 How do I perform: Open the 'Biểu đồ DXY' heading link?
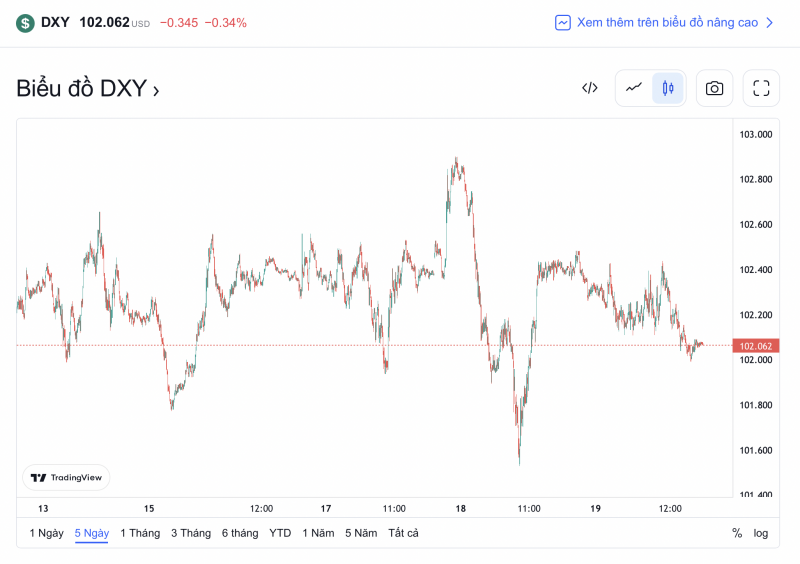88,88
